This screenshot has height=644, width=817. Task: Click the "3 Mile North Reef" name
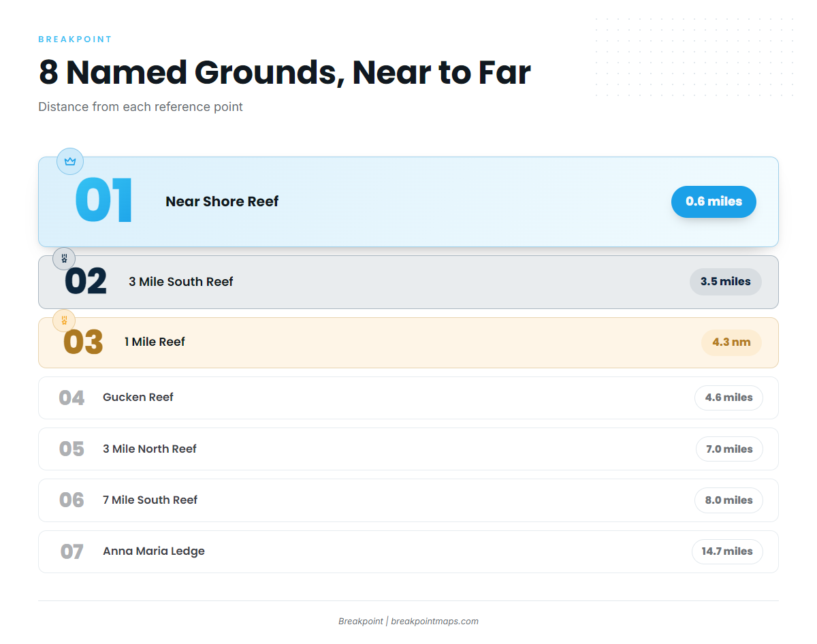click(150, 449)
